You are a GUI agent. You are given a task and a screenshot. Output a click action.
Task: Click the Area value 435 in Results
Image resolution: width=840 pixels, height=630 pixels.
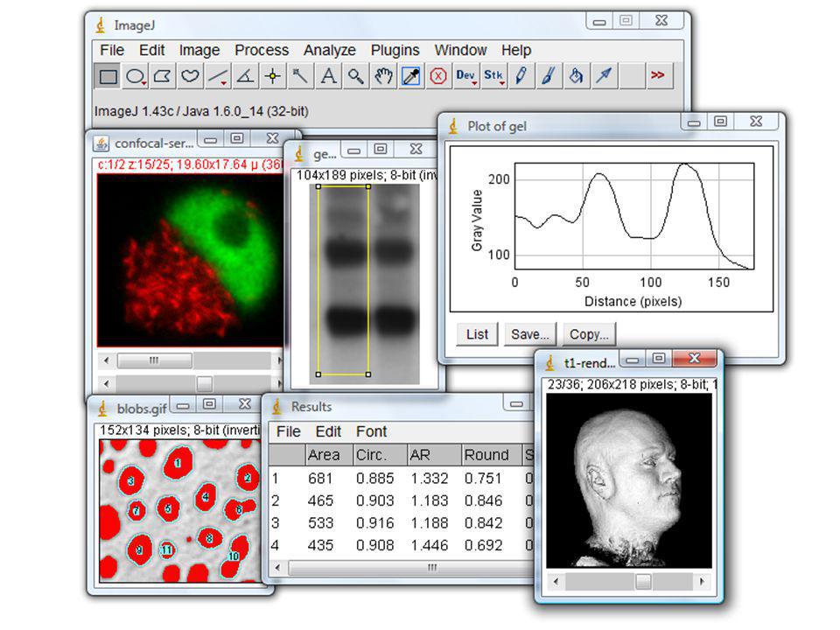click(320, 545)
